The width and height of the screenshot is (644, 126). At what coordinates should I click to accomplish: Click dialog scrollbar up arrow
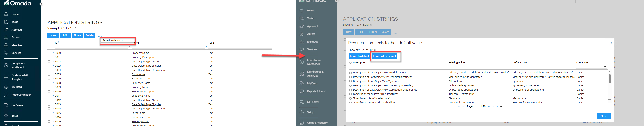pos(610,72)
